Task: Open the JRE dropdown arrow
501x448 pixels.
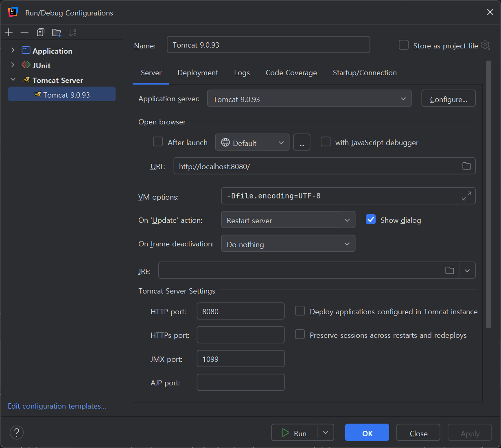Action: (467, 270)
